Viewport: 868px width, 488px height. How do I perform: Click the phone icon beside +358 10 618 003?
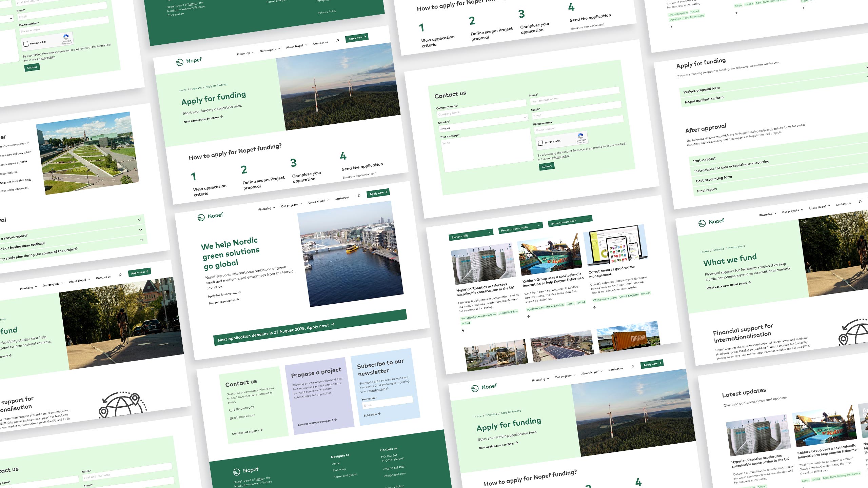point(230,410)
